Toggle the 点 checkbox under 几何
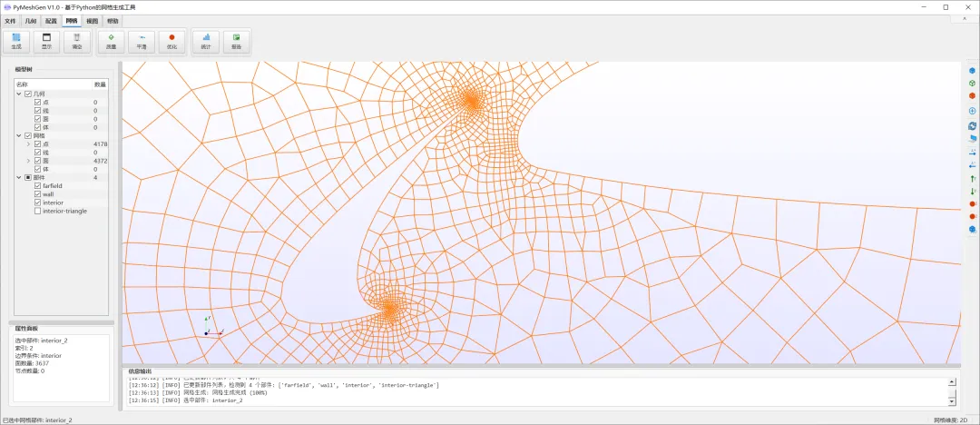Screen dimensions: 980x425 (37, 102)
